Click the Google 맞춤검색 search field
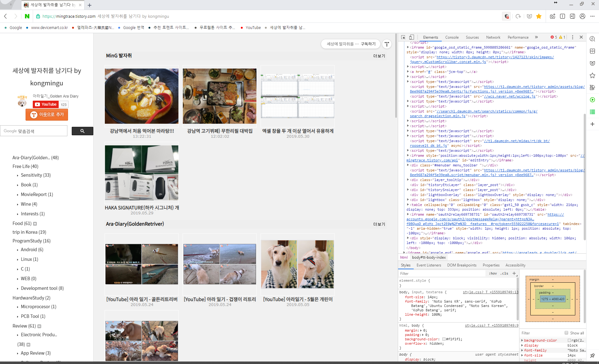The image size is (599, 364). (x=34, y=131)
